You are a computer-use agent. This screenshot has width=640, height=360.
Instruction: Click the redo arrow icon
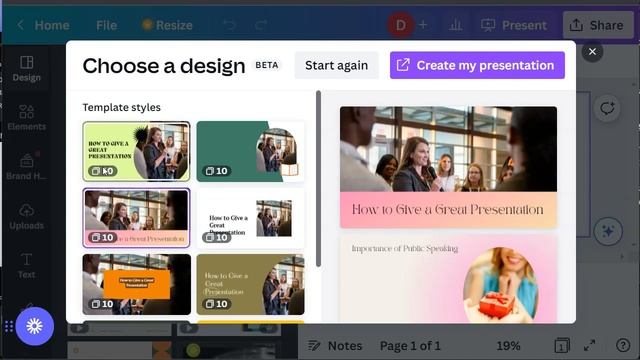tap(261, 25)
